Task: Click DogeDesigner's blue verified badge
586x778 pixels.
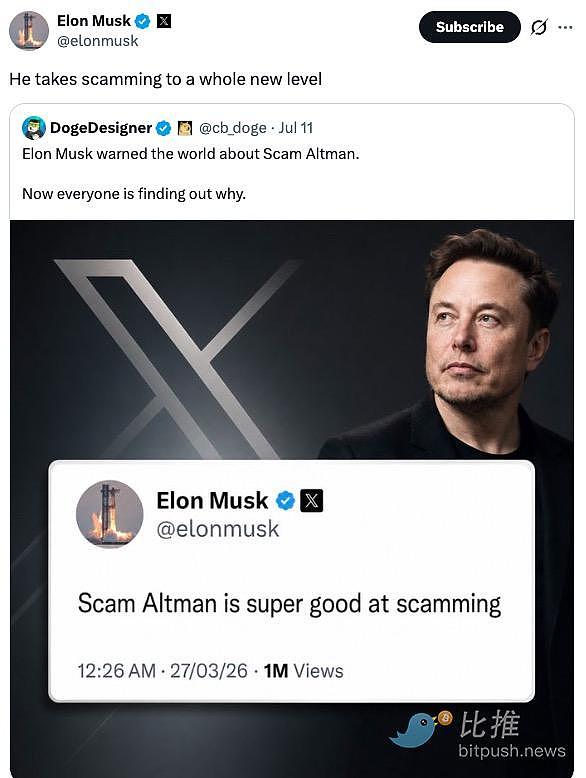Action: [163, 129]
